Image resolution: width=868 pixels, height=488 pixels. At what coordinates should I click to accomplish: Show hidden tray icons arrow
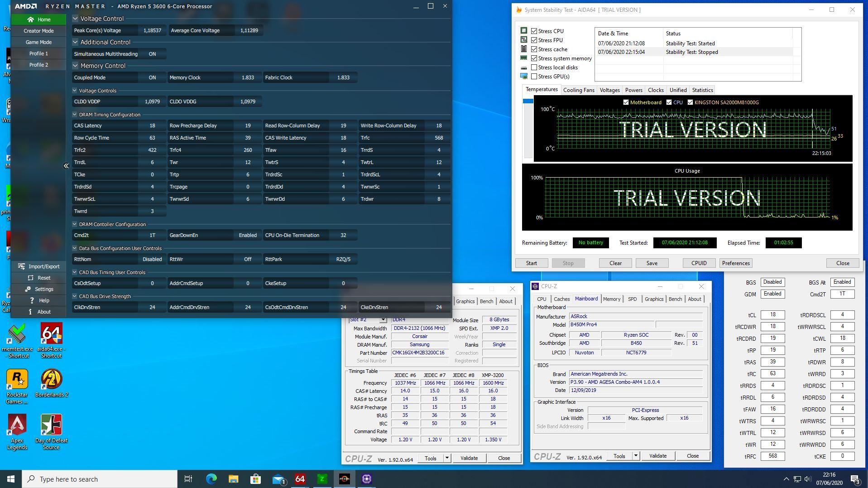[x=786, y=479]
